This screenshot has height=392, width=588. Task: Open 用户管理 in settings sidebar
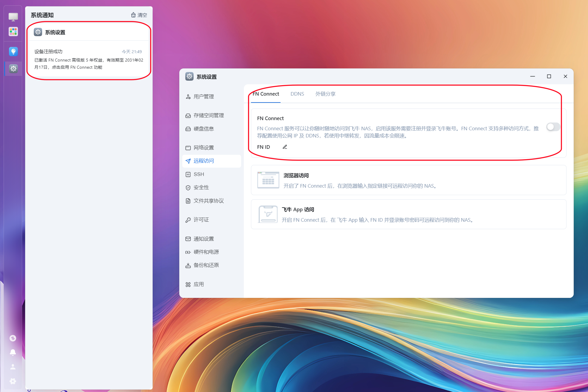(x=203, y=97)
